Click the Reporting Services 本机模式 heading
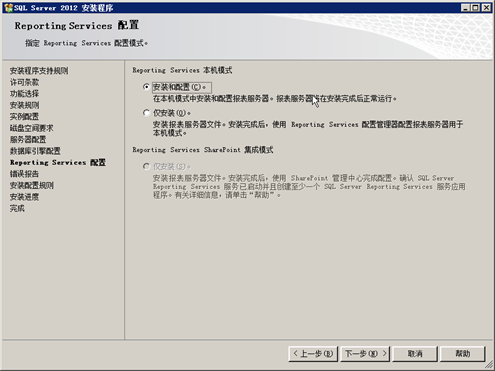The width and height of the screenshot is (495, 371). coord(182,70)
